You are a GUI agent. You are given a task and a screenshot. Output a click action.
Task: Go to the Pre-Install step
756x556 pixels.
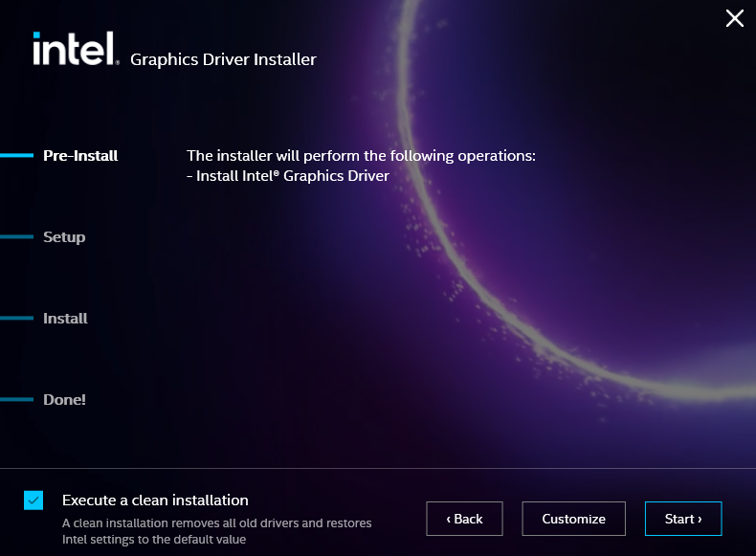click(x=80, y=156)
